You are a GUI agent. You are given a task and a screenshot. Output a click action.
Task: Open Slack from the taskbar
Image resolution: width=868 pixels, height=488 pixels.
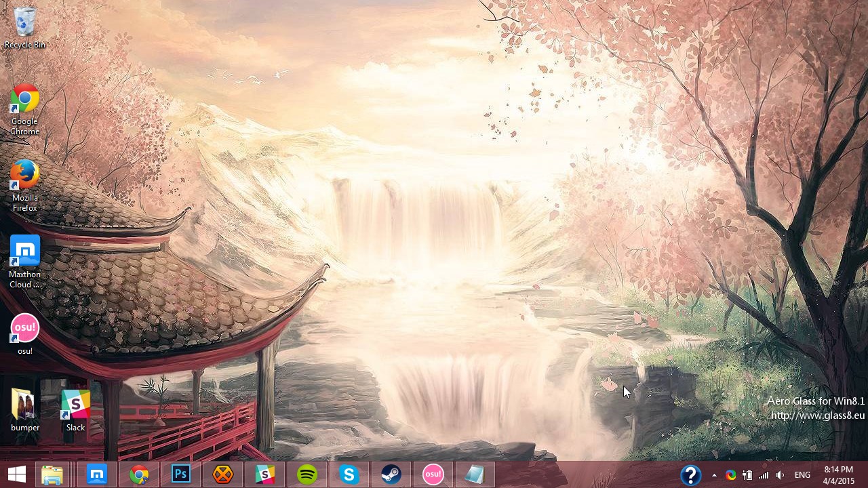pos(265,475)
